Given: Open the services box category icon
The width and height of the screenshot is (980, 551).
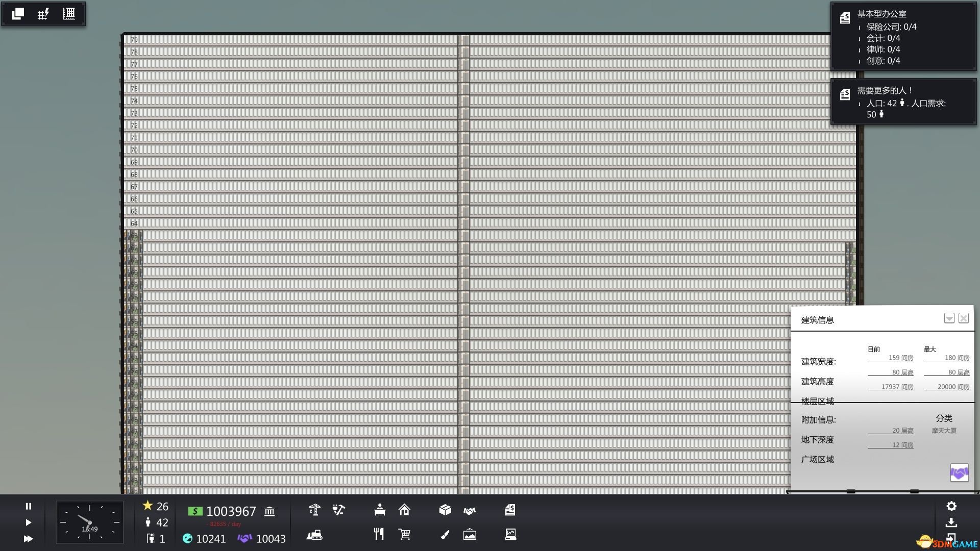Looking at the screenshot, I should 445,510.
